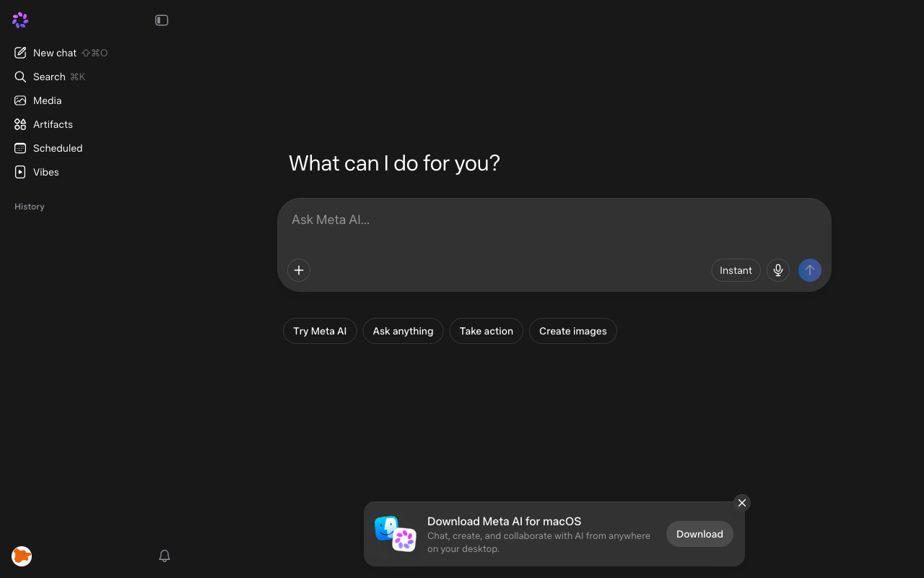Focus the Ask Meta AI input field
Viewport: 924px width, 578px height.
click(554, 220)
